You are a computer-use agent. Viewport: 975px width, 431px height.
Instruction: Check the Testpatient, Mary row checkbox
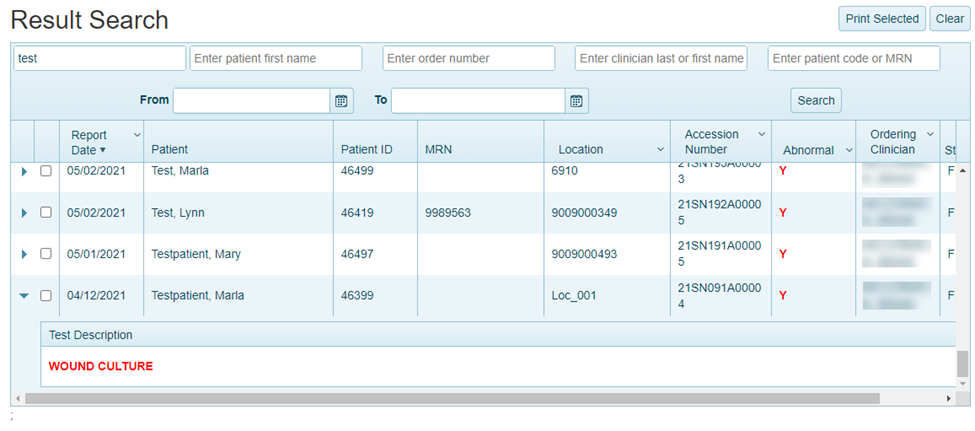46,254
